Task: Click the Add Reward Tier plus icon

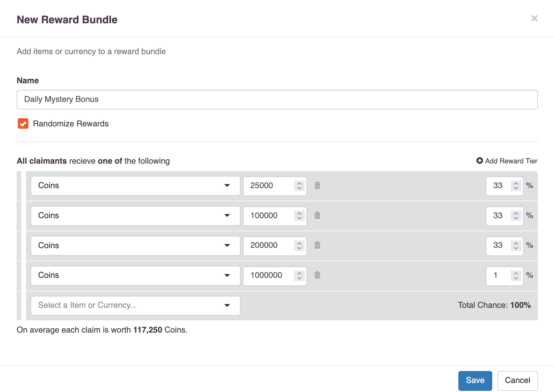Action: point(479,161)
